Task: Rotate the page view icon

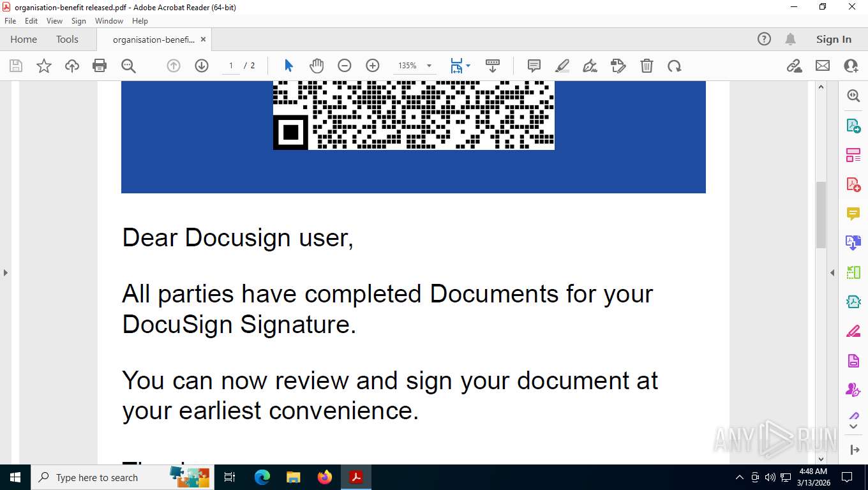Action: tap(675, 66)
